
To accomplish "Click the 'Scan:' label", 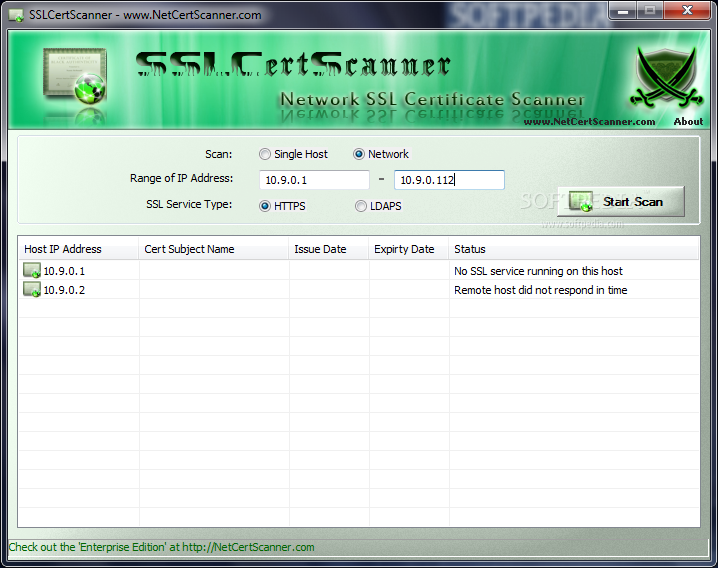I will click(218, 154).
